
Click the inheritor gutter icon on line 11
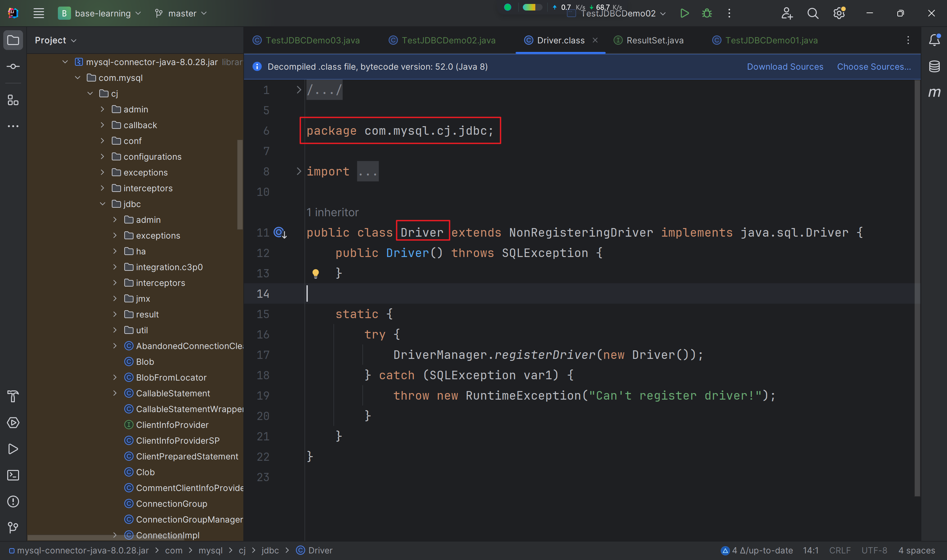point(280,232)
